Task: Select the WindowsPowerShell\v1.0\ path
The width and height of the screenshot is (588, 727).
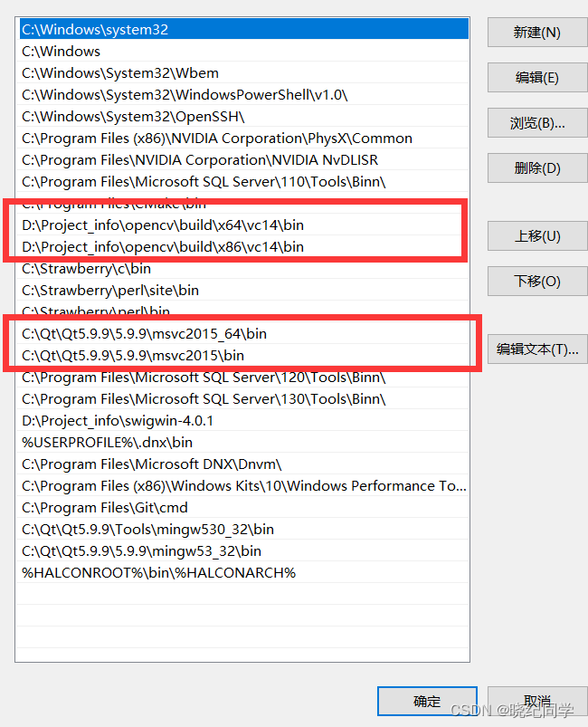Action: coord(243,94)
